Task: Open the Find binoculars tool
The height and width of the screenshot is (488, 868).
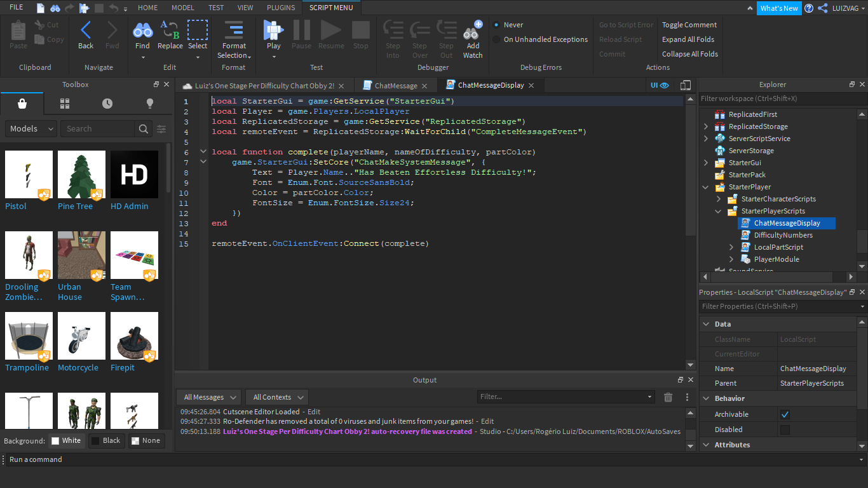Action: 142,30
